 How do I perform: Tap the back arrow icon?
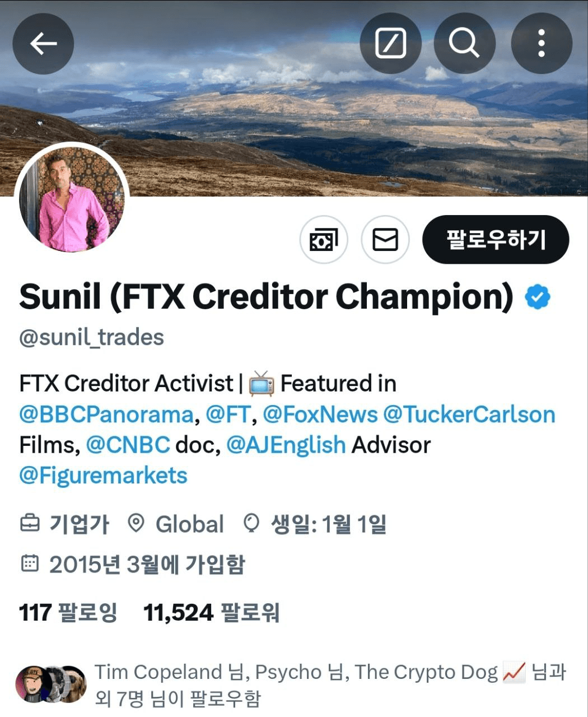click(43, 43)
